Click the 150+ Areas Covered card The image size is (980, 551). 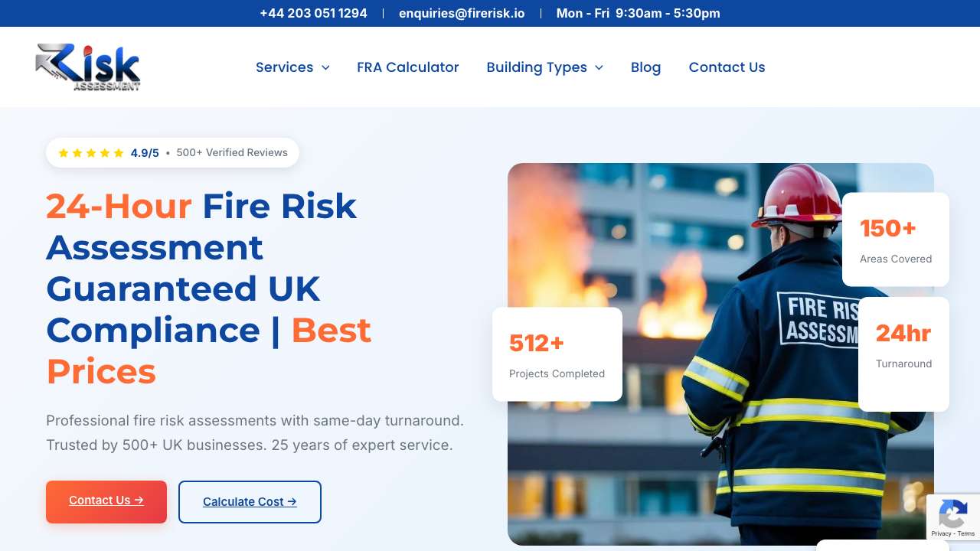pyautogui.click(x=896, y=240)
